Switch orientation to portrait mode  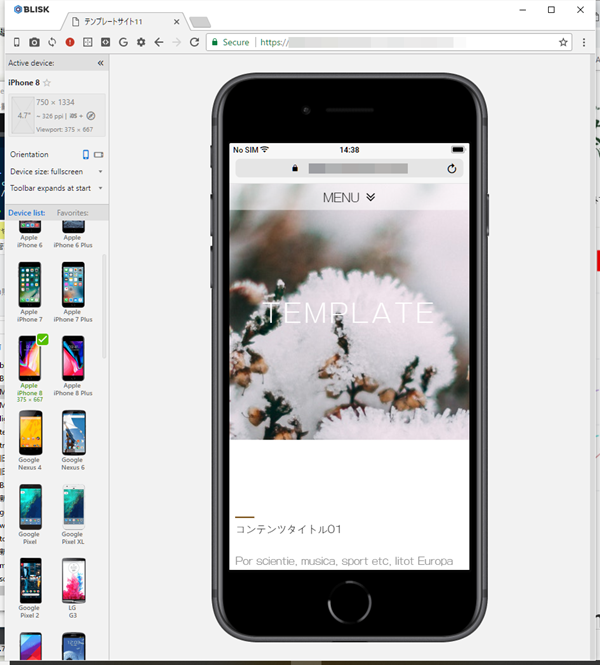click(85, 155)
